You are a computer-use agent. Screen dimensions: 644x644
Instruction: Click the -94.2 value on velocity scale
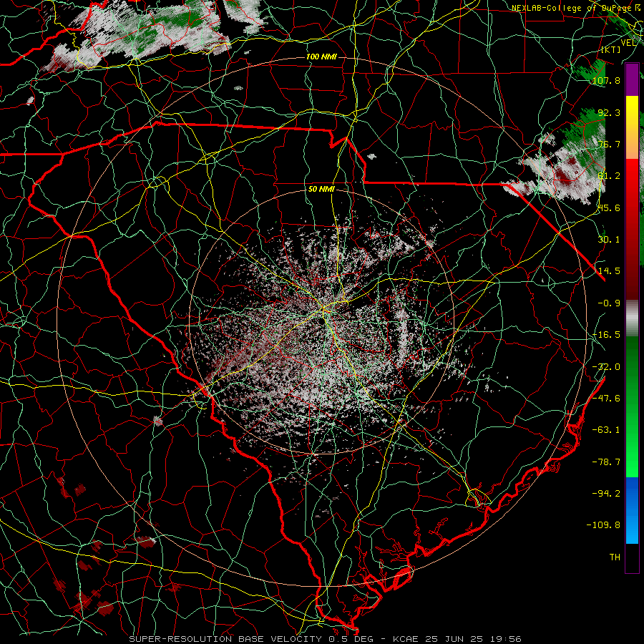(x=606, y=493)
